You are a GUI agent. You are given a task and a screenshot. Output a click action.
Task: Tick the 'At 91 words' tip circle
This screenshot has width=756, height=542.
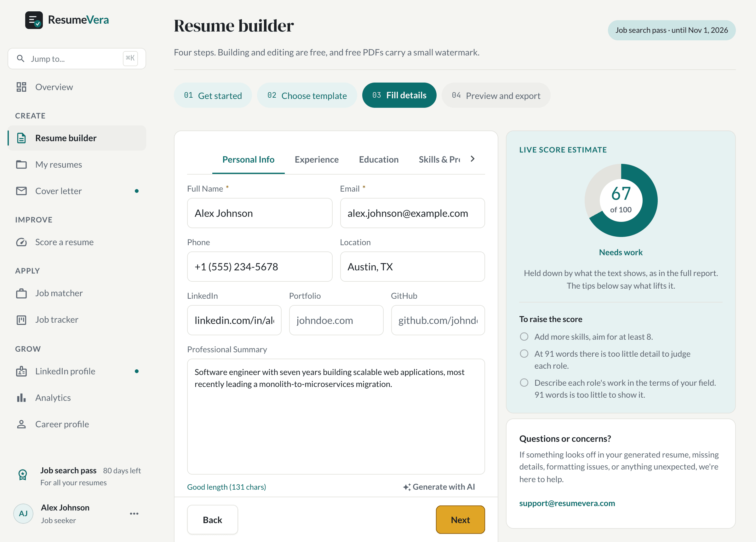pos(524,354)
